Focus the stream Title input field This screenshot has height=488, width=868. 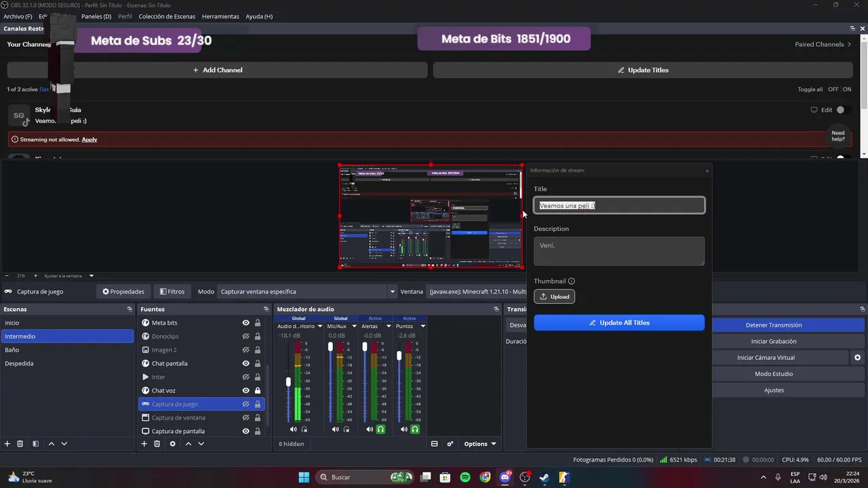point(619,205)
